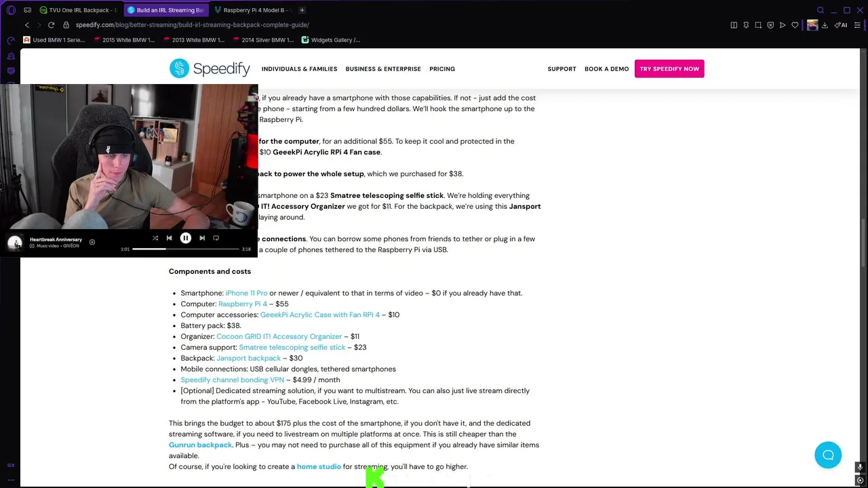
Task: Add song to liked with plus circle
Action: click(92, 242)
